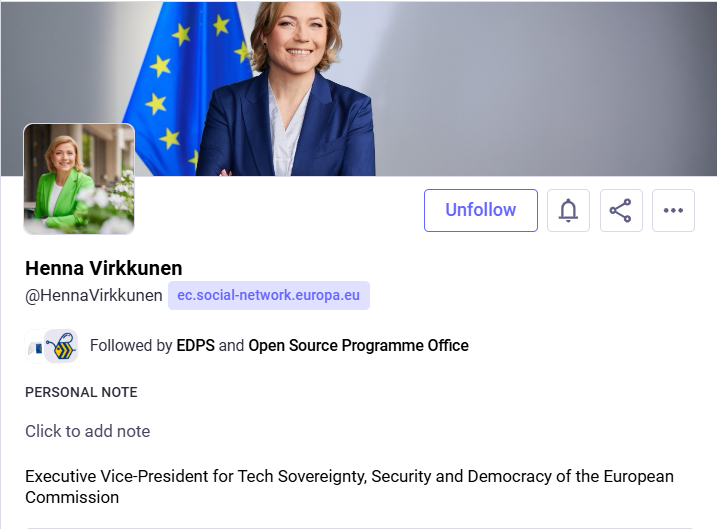Enable post notifications with the bell icon
Image resolution: width=717 pixels, height=529 pixels.
click(x=568, y=210)
